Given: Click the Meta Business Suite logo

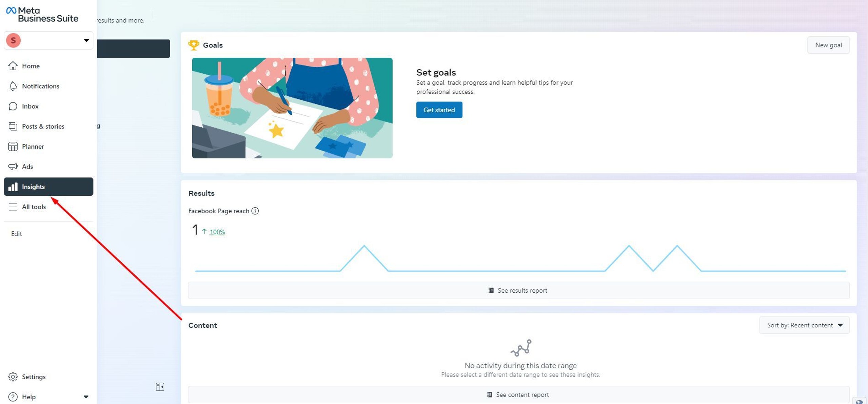Looking at the screenshot, I should [42, 15].
